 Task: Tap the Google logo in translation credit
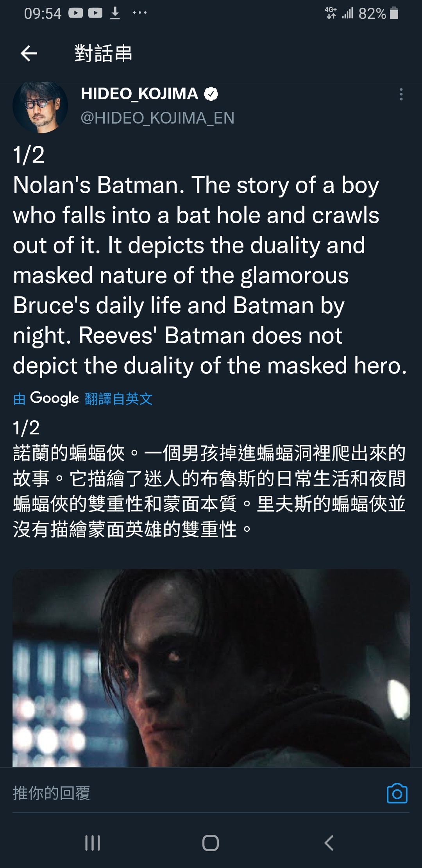(x=54, y=398)
